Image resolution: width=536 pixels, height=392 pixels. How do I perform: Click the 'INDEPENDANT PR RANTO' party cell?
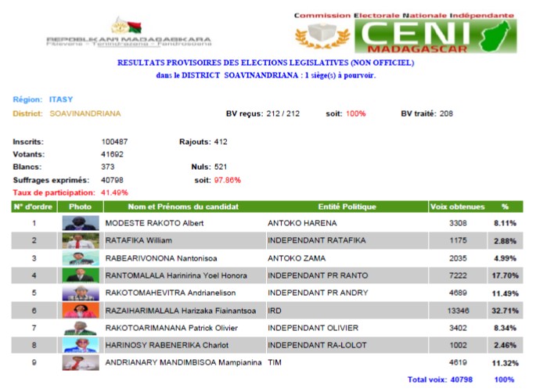[x=318, y=275]
